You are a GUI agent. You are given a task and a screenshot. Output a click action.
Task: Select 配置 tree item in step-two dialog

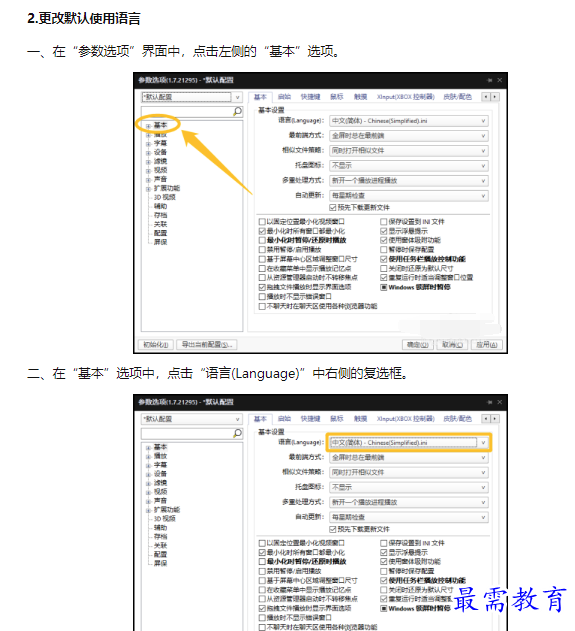tap(160, 555)
